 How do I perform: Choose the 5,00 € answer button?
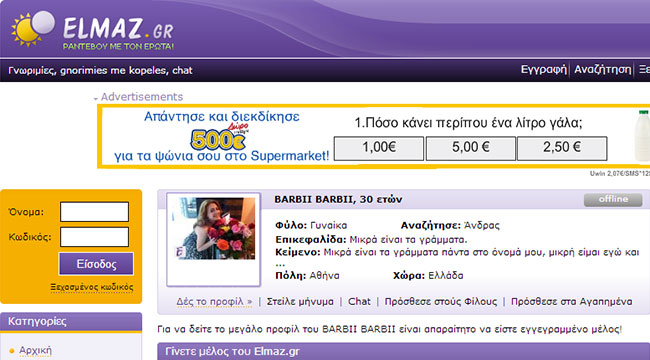471,148
